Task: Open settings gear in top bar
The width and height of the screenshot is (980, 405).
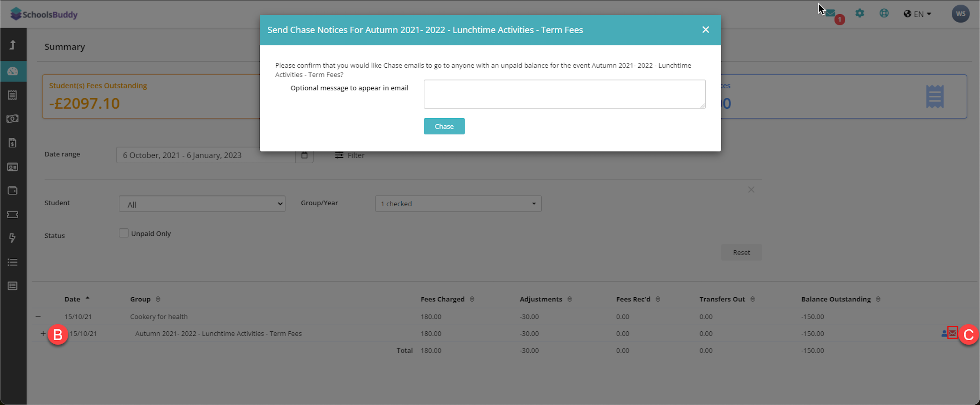Action: [x=860, y=14]
